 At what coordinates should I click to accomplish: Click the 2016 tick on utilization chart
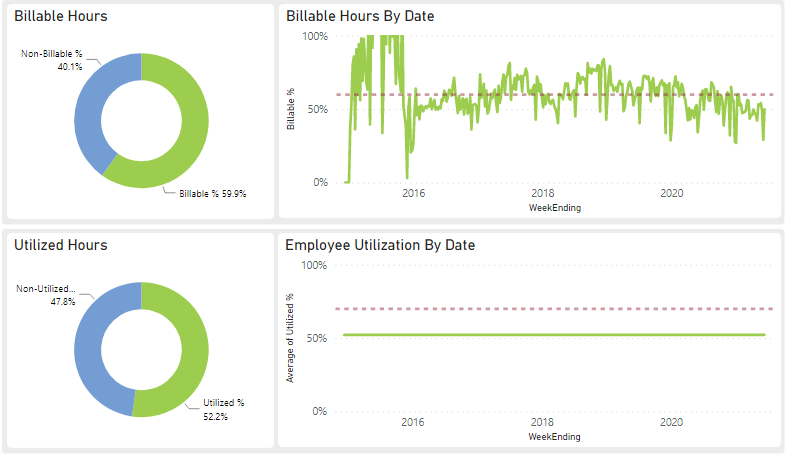point(413,422)
